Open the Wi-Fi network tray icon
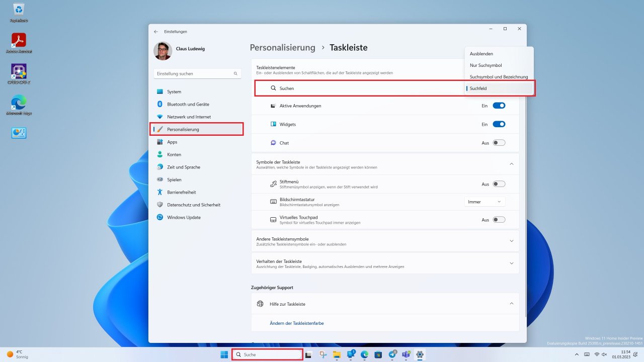The height and width of the screenshot is (362, 644). point(597,354)
